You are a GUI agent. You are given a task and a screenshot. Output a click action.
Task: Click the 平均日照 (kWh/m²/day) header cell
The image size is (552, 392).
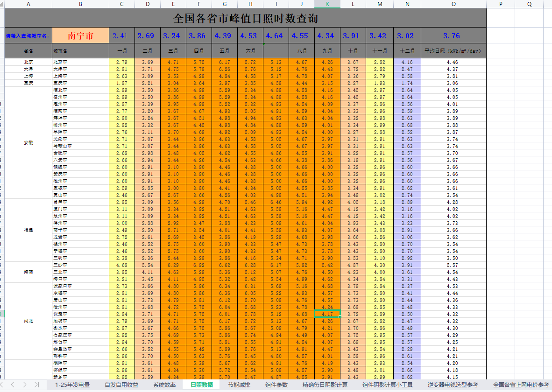point(453,51)
